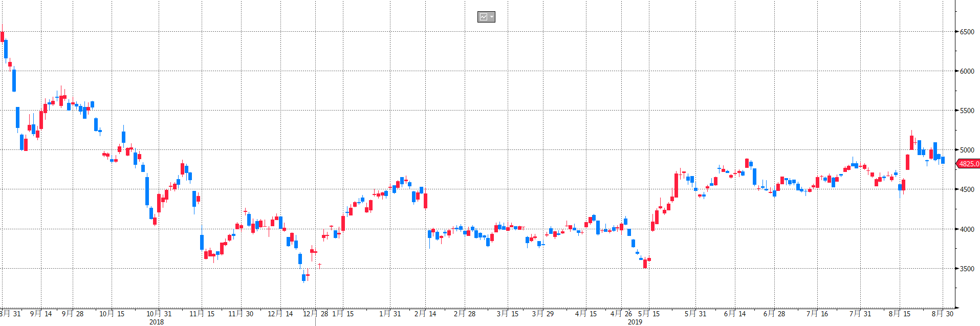Open the chart type dropdown arrow

[x=492, y=17]
